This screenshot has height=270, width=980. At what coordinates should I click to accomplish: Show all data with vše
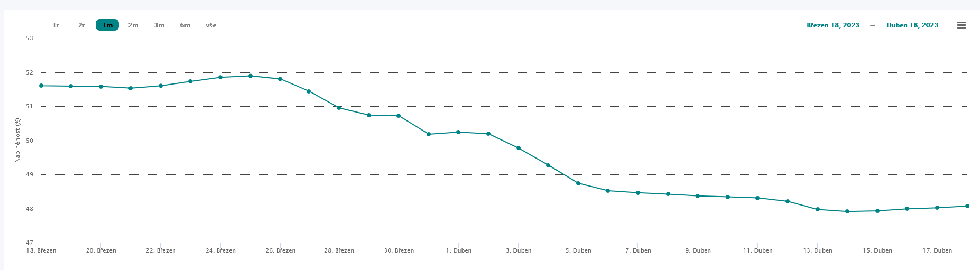(211, 25)
